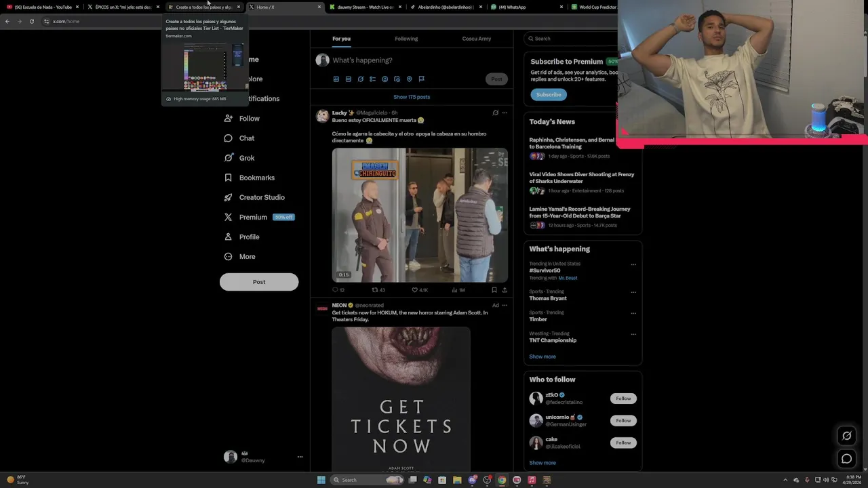
Task: Repost Lucky's post with 43 reposts
Action: pyautogui.click(x=378, y=290)
